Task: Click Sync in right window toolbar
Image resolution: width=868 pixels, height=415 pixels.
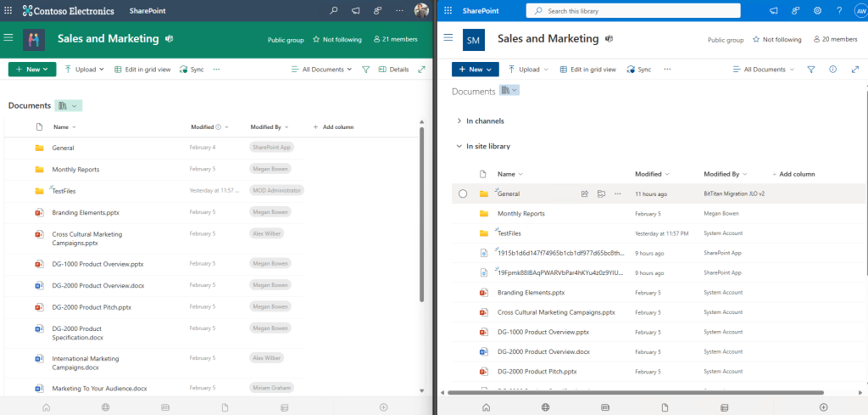Action: (x=639, y=70)
